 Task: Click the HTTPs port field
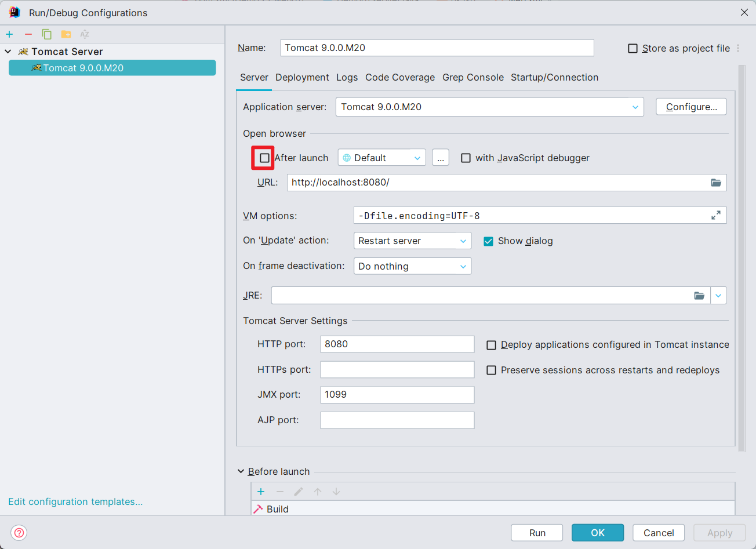397,369
